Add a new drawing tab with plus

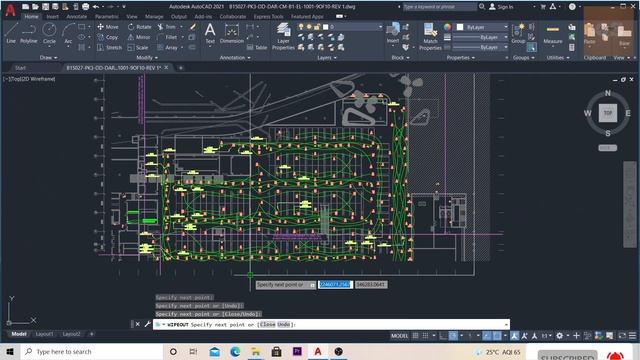click(x=180, y=68)
